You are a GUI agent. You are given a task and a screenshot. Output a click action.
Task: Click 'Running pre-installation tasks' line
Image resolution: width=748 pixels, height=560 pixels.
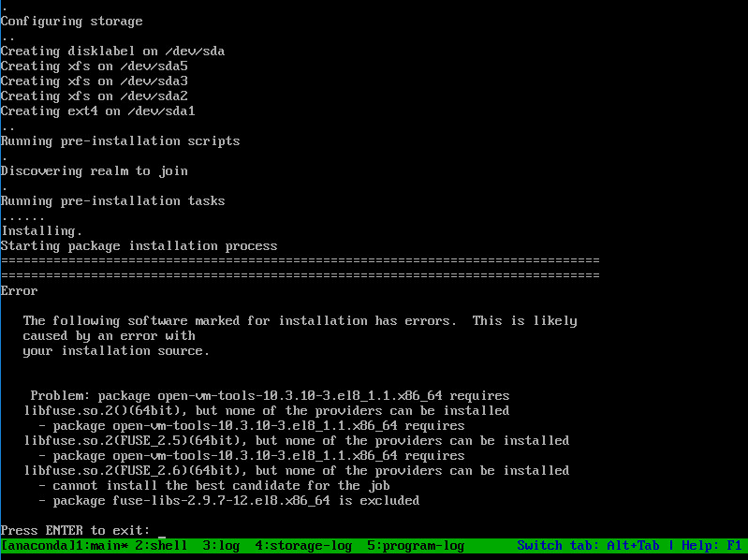coord(112,200)
